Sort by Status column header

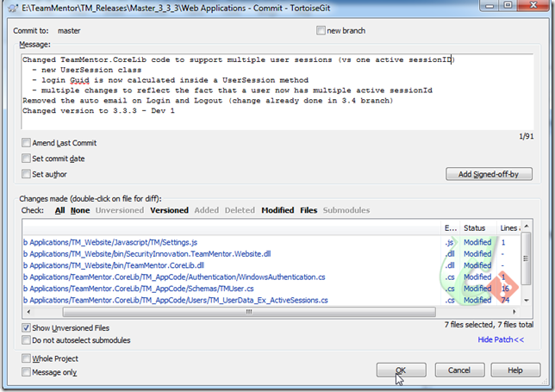(x=478, y=227)
